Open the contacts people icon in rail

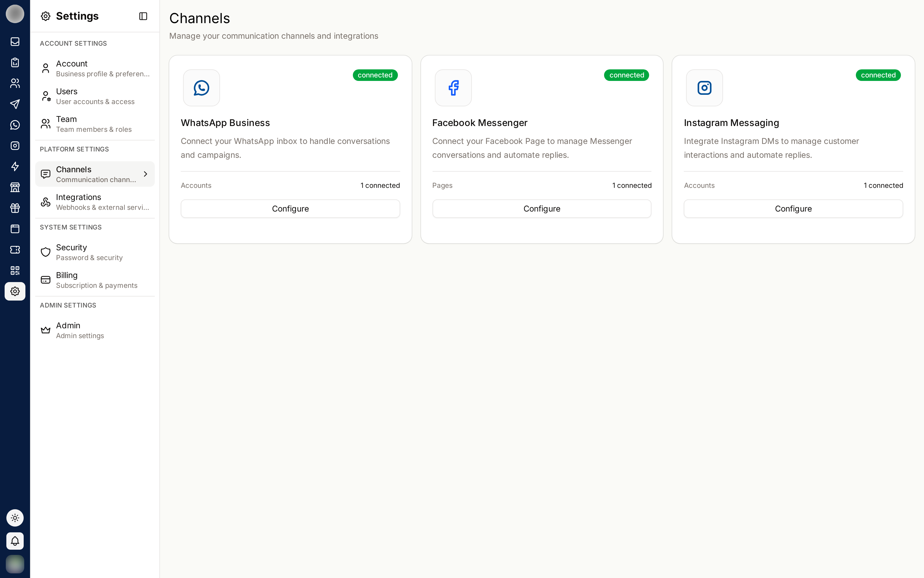pos(15,83)
